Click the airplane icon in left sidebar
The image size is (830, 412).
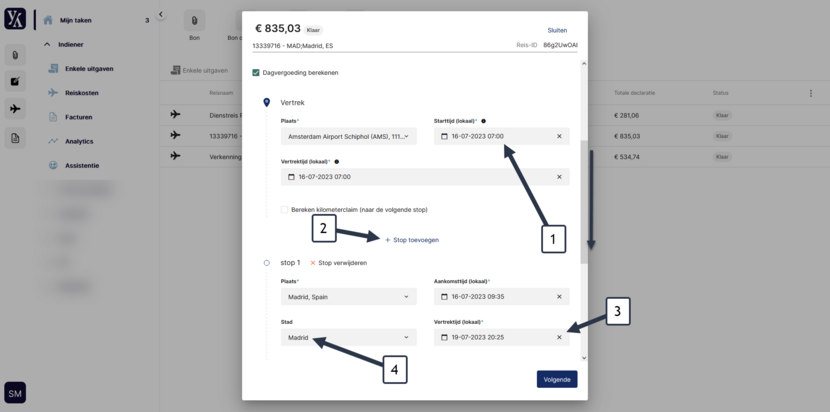click(15, 109)
